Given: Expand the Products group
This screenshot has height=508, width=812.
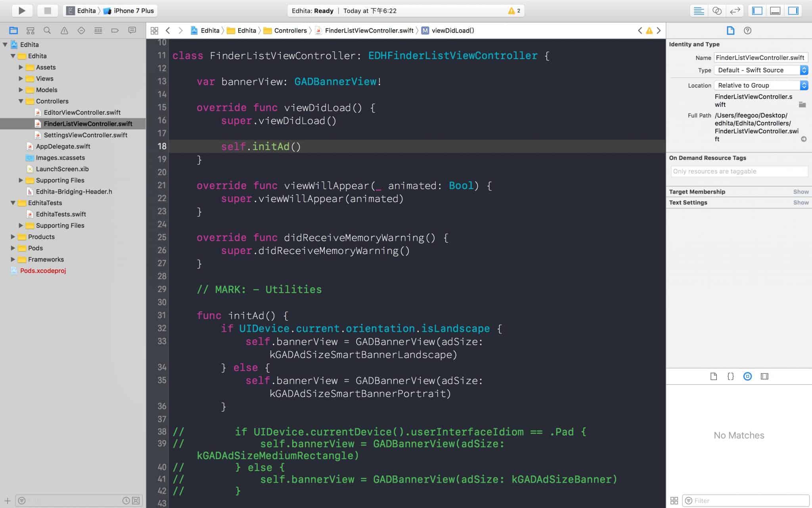Looking at the screenshot, I should pos(13,237).
